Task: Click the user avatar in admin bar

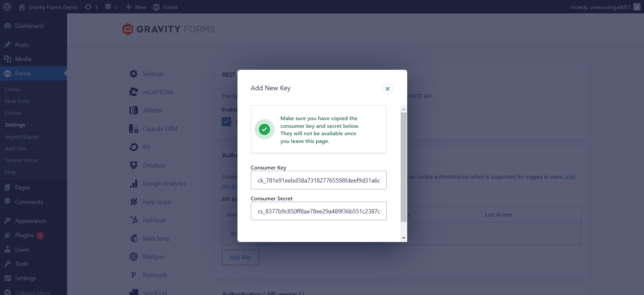Action: (x=637, y=7)
